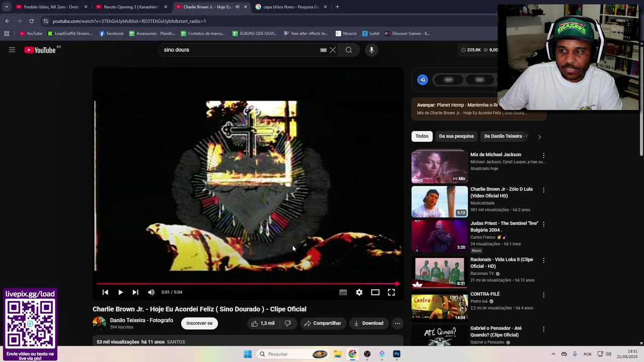Open the Judas Priest - The Sentinel video title
This screenshot has height=362, width=644.
504,227
